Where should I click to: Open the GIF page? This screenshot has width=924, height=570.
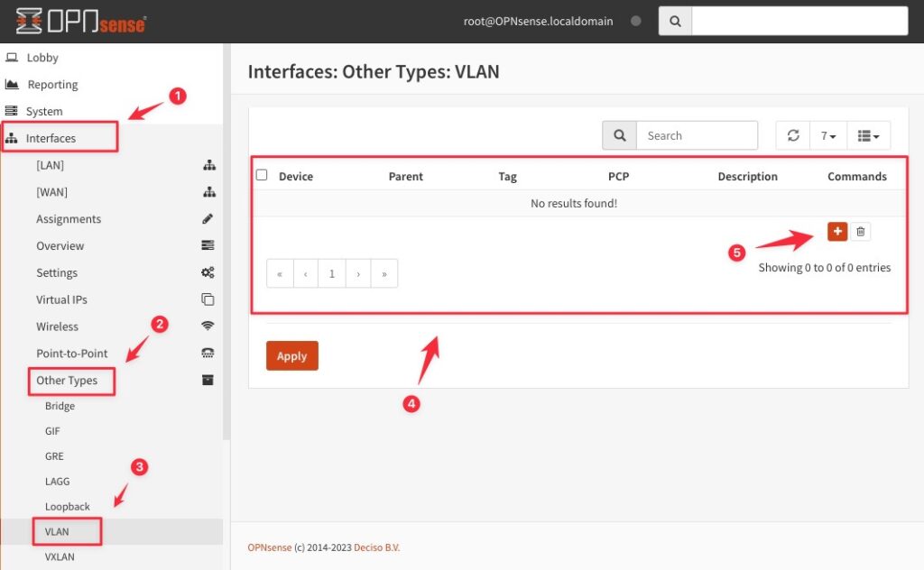coord(52,431)
